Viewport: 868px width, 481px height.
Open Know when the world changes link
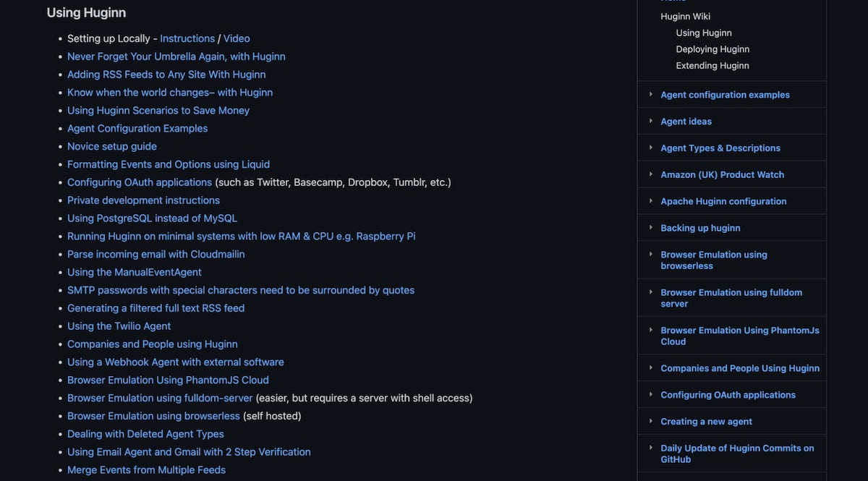(x=170, y=93)
